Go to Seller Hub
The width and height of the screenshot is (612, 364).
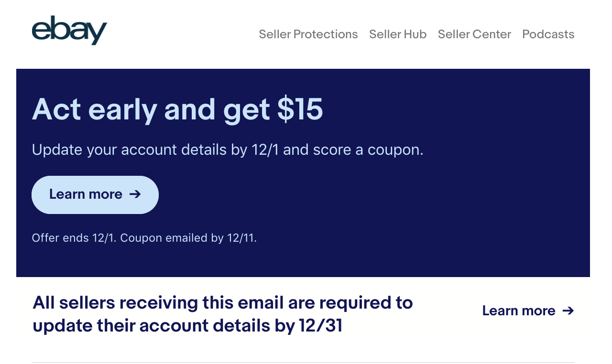398,34
